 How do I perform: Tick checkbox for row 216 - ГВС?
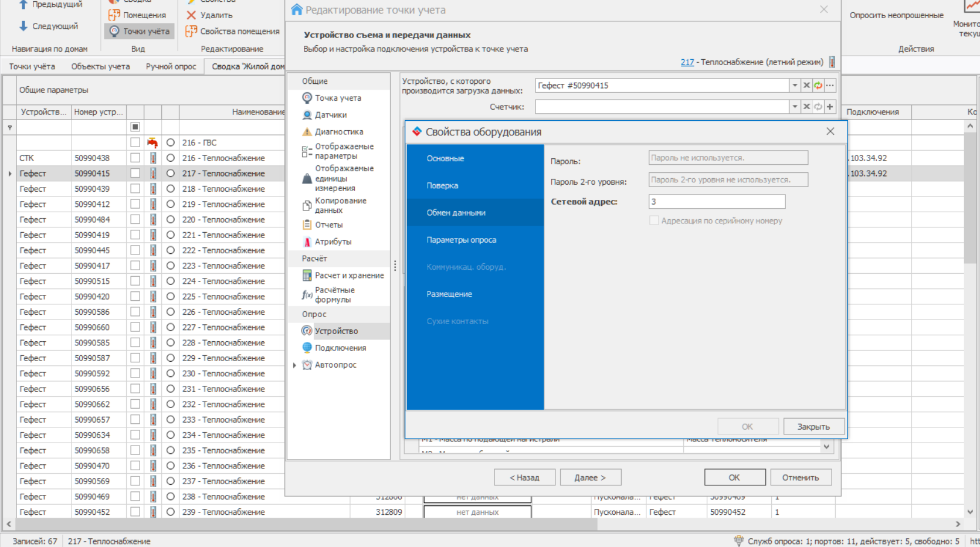pos(135,142)
